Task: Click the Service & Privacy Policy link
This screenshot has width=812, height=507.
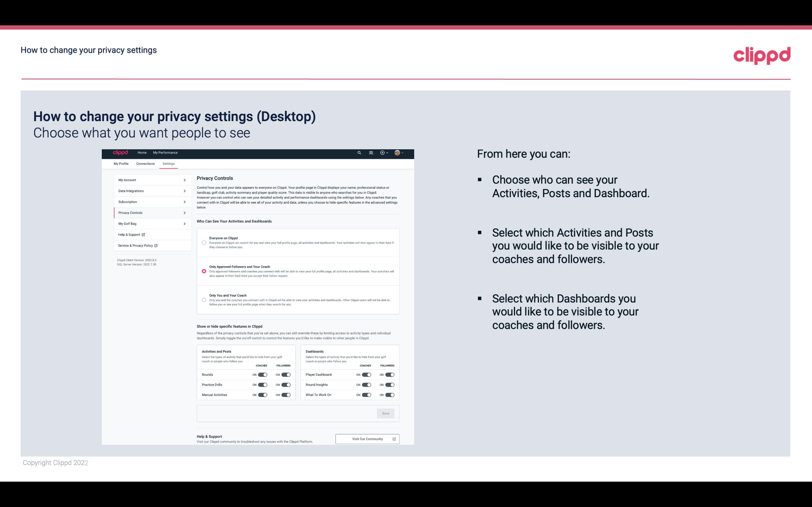Action: pos(137,245)
